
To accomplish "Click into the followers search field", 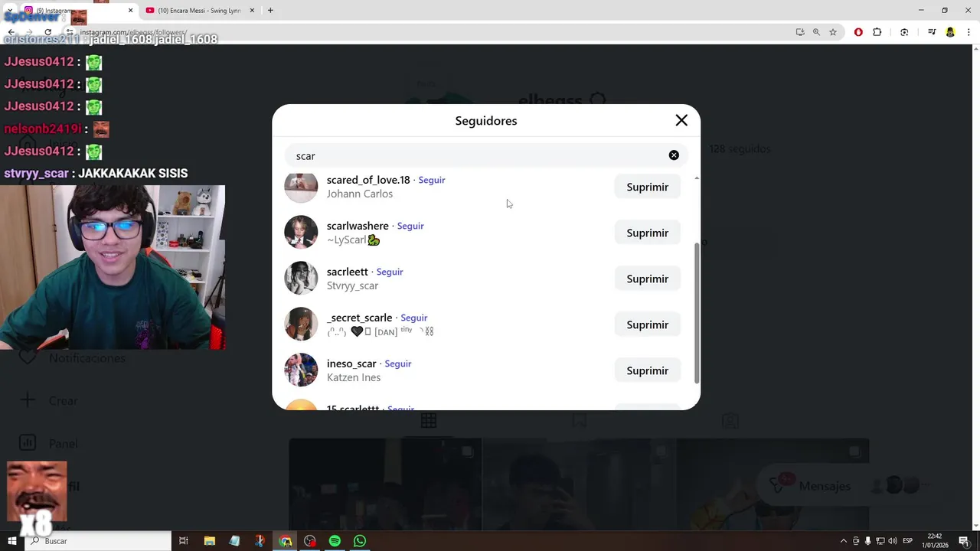I will pyautogui.click(x=486, y=155).
